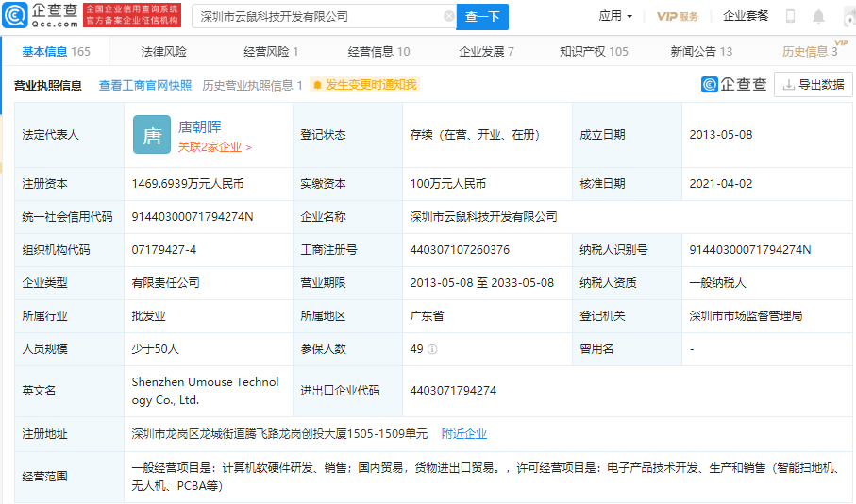Open the 应用 dropdown menu
Viewport: 856px width, 504px height.
tap(615, 16)
